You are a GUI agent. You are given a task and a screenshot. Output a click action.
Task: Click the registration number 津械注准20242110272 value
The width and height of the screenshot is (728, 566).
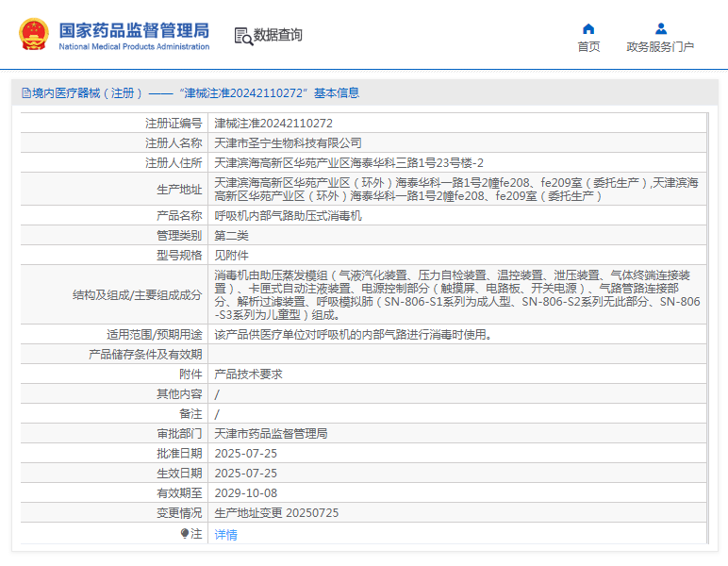(273, 124)
